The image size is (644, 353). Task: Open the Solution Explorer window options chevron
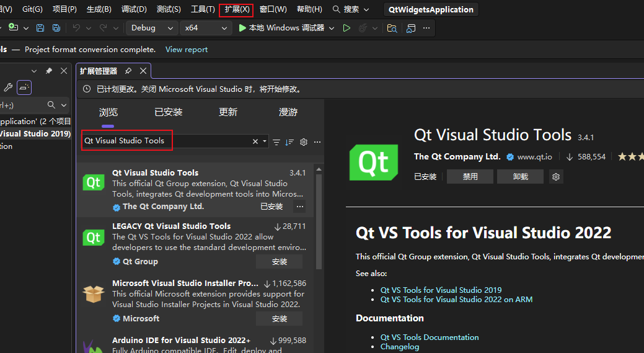(34, 71)
